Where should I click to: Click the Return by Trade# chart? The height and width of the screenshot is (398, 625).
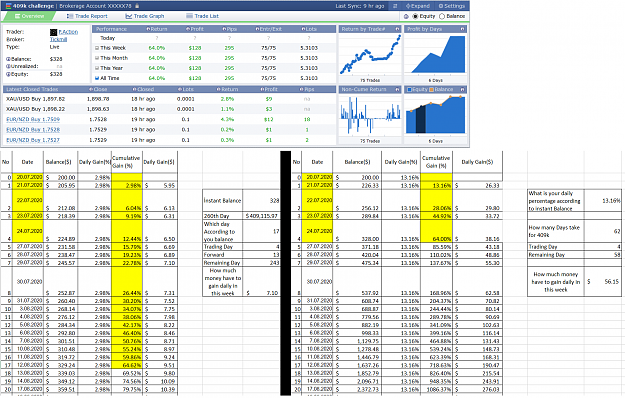click(x=370, y=55)
